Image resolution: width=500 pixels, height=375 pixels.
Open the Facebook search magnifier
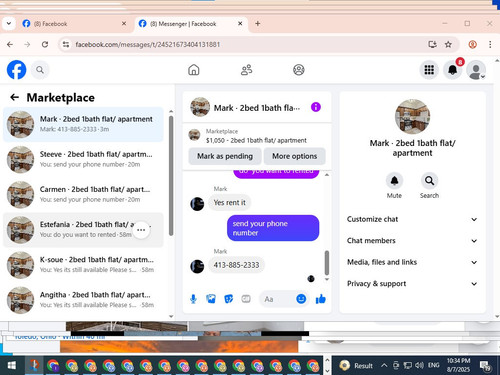[x=40, y=70]
